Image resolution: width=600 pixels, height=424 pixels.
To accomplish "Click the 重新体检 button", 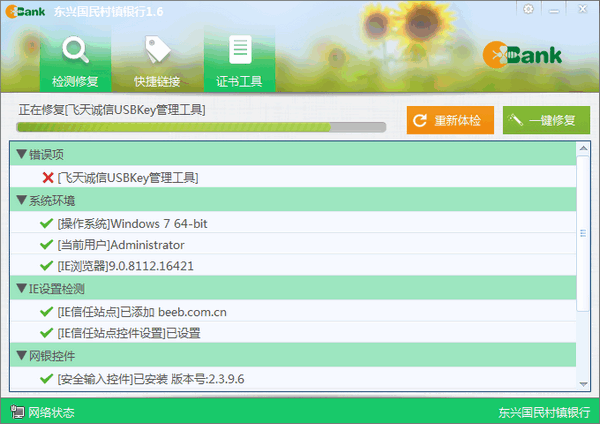I will [450, 120].
